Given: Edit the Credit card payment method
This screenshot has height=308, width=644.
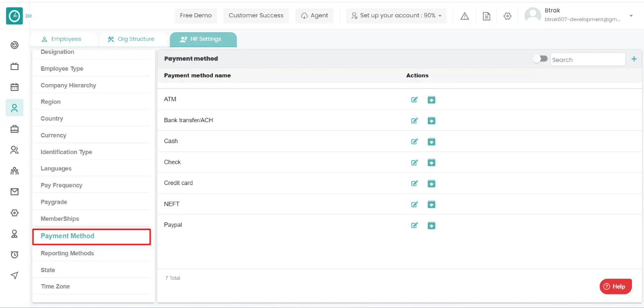Looking at the screenshot, I should (414, 183).
